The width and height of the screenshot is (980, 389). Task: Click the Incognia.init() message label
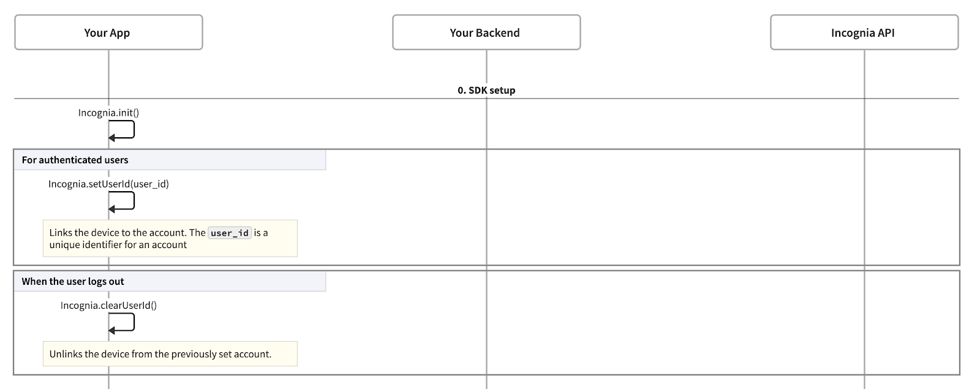point(108,113)
